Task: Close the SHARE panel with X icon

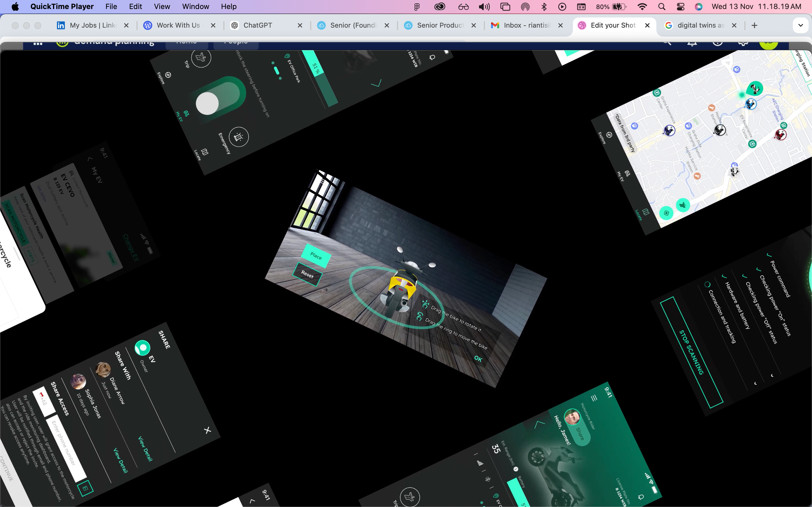Action: (x=208, y=430)
